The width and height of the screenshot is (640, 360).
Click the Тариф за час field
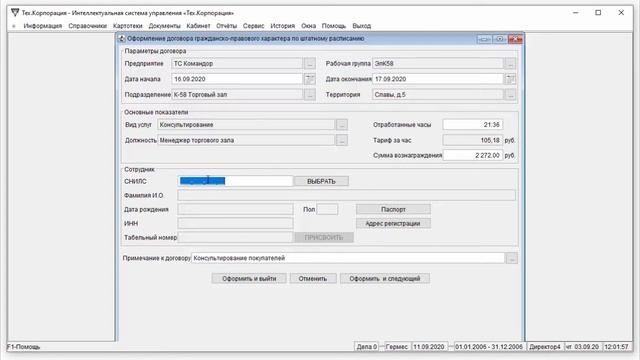tap(473, 140)
